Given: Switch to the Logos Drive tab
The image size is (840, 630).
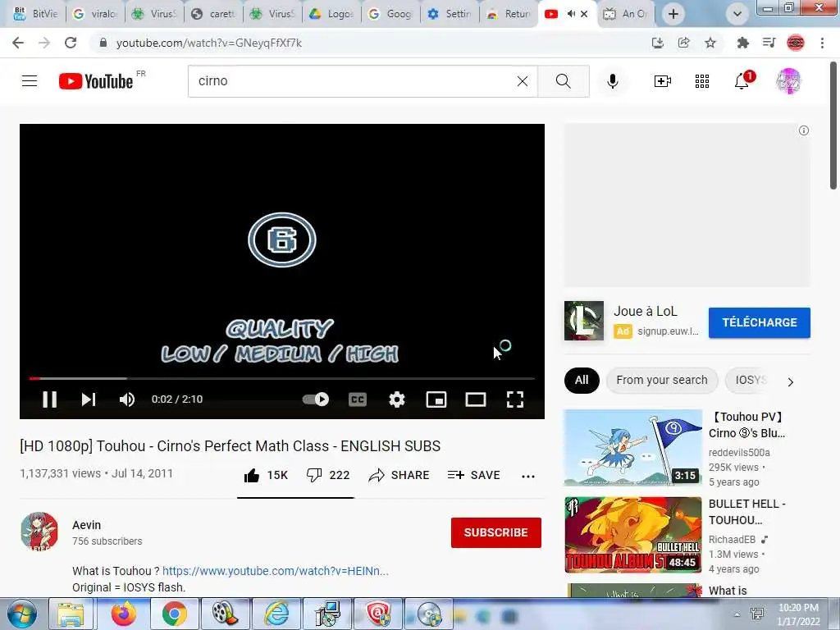Looking at the screenshot, I should [x=333, y=14].
